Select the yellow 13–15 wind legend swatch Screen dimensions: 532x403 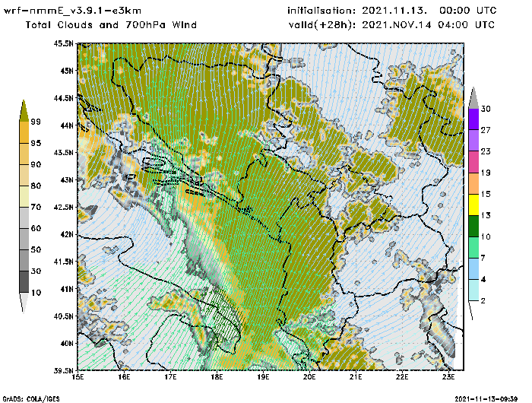pos(473,205)
